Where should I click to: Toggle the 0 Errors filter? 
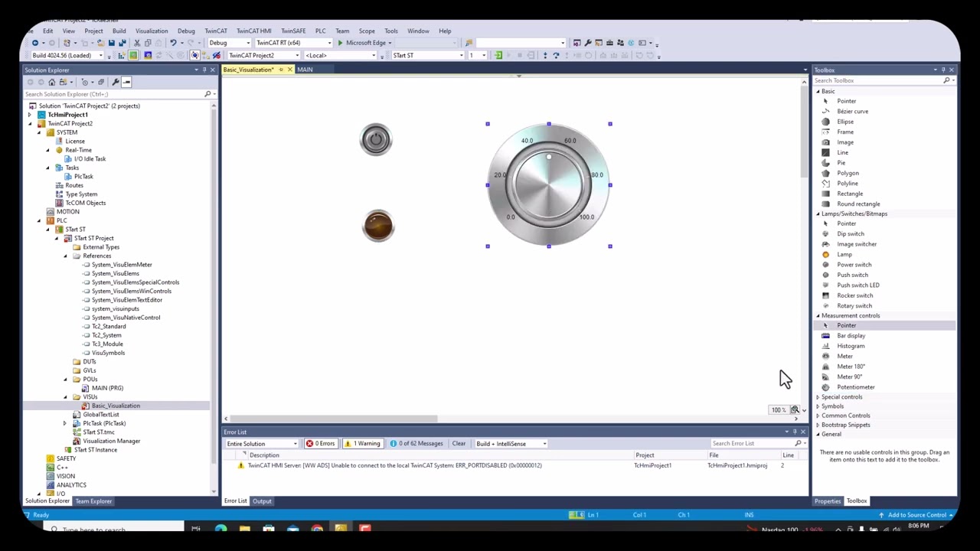click(x=321, y=444)
